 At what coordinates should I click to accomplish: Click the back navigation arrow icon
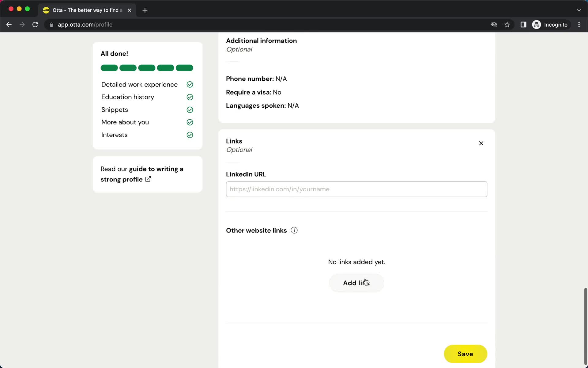click(x=9, y=25)
